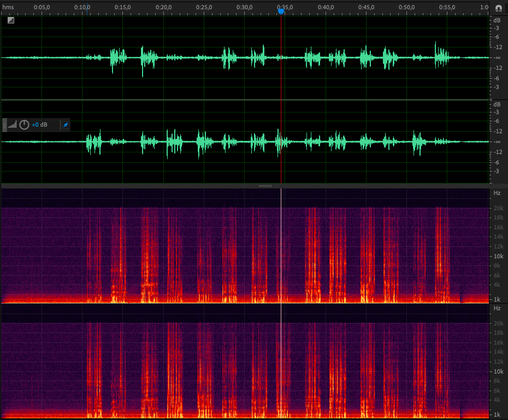Click the 0:30,0 mark on the time ruler
This screenshot has height=420, width=508.
[x=244, y=8]
